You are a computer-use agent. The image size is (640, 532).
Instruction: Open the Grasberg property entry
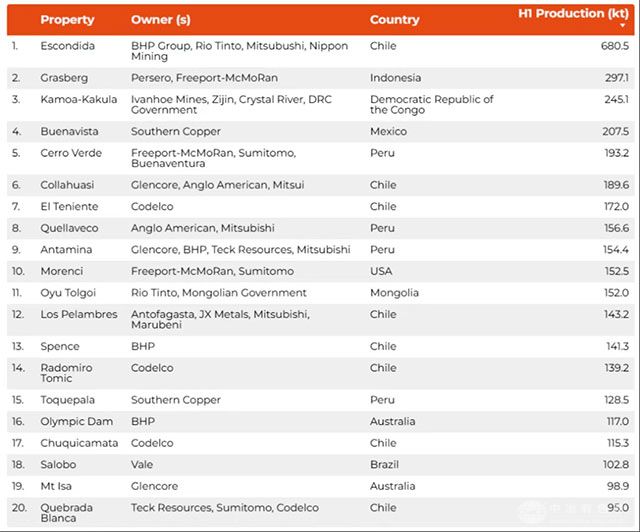point(63,78)
